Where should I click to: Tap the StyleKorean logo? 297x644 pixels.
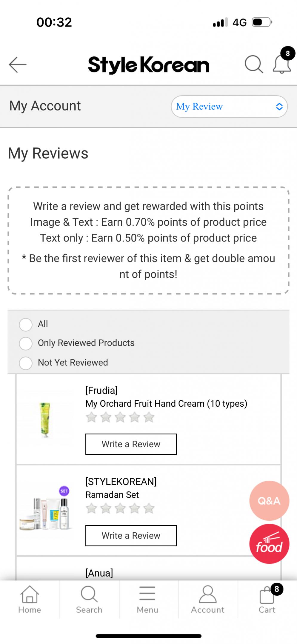(148, 65)
